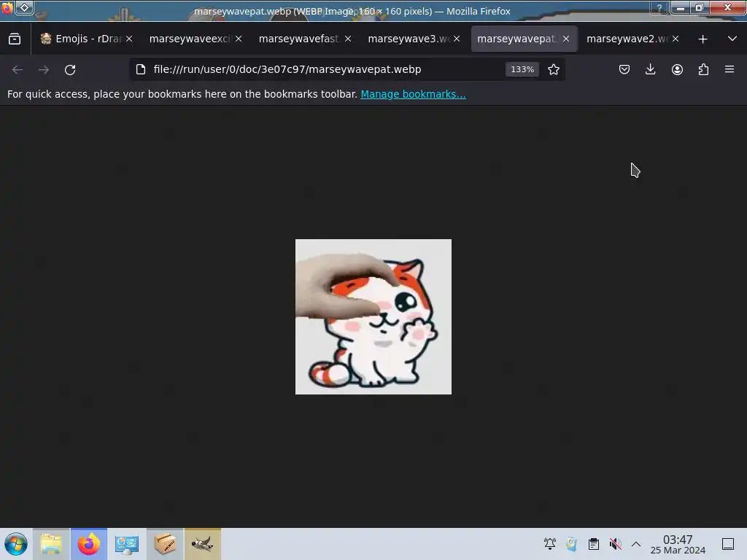The image size is (747, 560).
Task: Open the GIMP taskbar icon
Action: [x=203, y=544]
